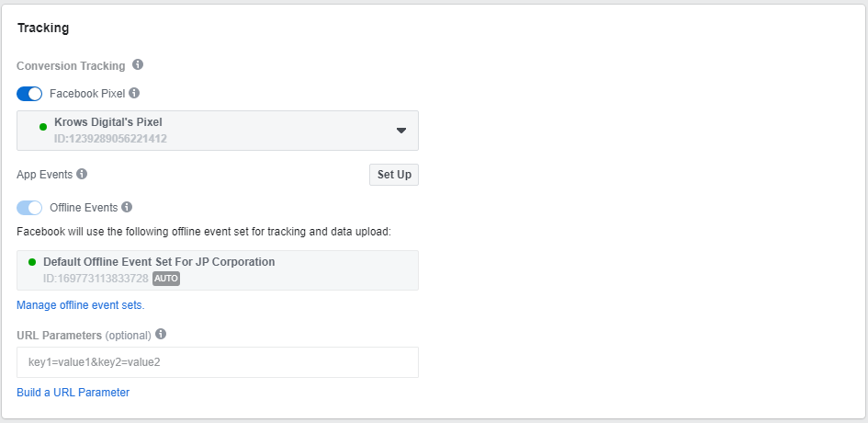Click the AUTO badge next to event set ID
The height and width of the screenshot is (423, 868).
tap(166, 279)
